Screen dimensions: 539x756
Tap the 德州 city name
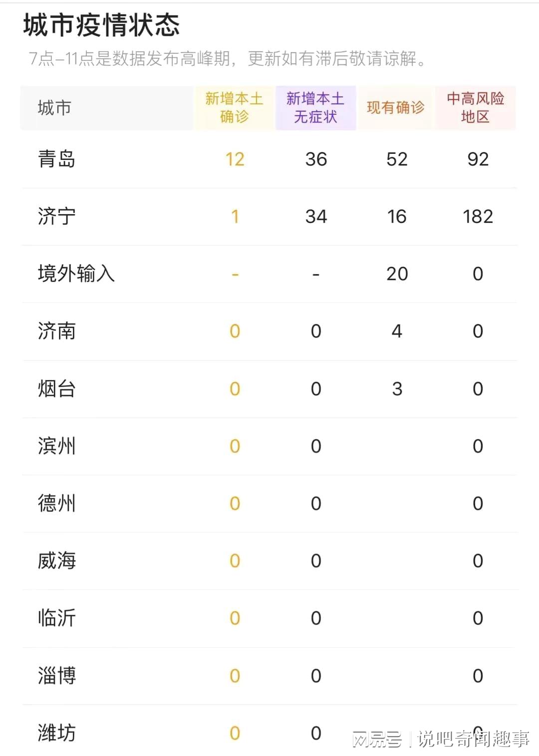pyautogui.click(x=56, y=503)
